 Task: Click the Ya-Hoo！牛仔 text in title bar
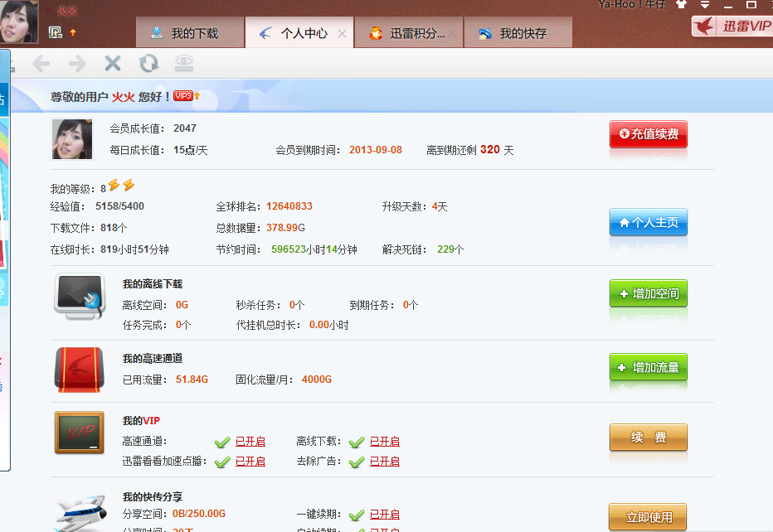(631, 4)
